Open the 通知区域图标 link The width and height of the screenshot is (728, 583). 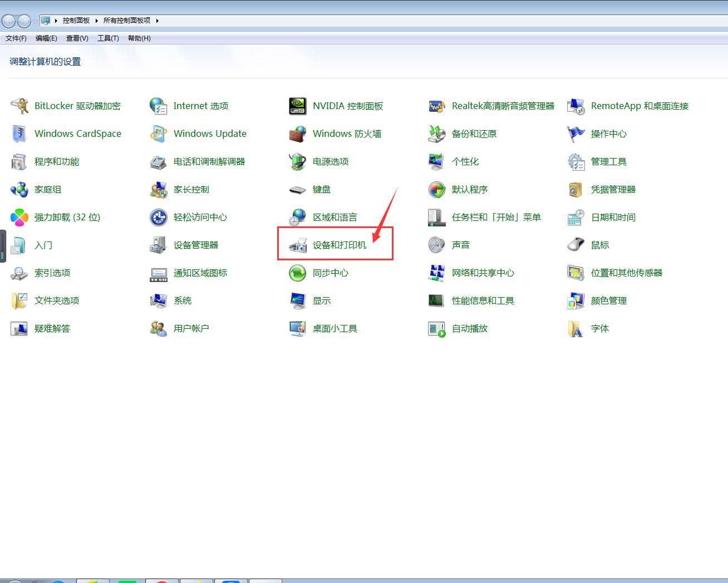(x=200, y=273)
